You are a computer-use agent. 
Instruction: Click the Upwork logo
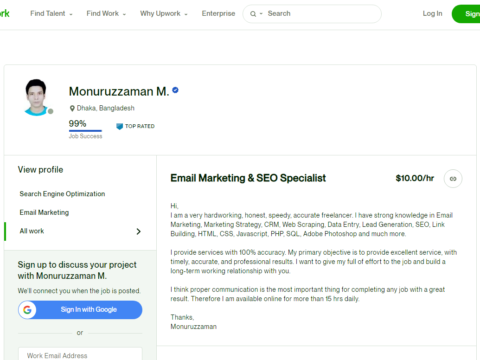pyautogui.click(x=4, y=14)
